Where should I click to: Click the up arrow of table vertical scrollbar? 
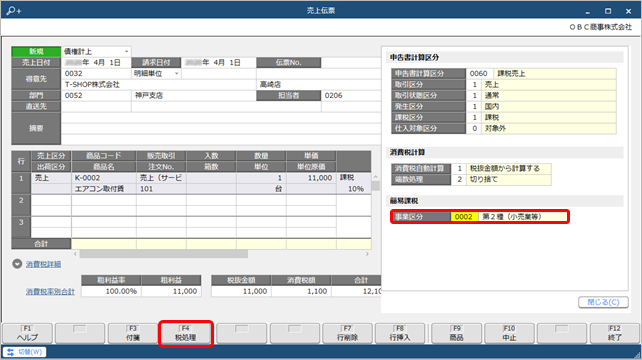pyautogui.click(x=375, y=177)
